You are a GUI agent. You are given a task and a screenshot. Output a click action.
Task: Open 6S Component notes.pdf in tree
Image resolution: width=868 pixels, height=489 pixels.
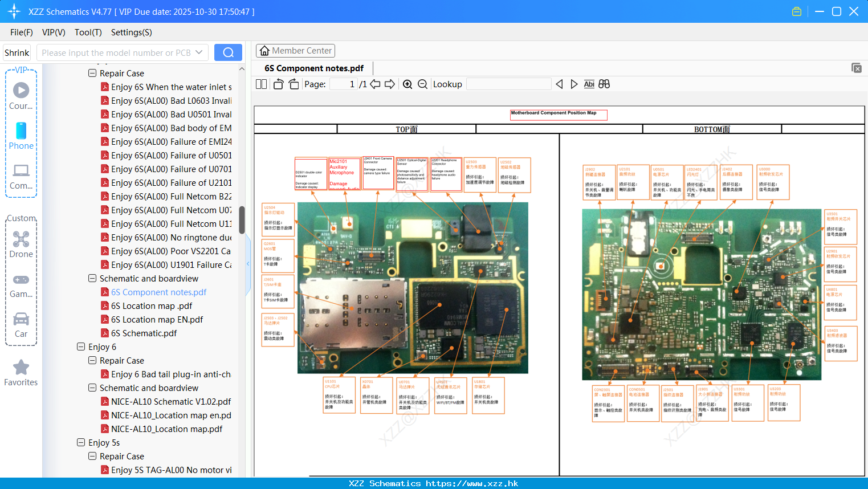(x=158, y=292)
